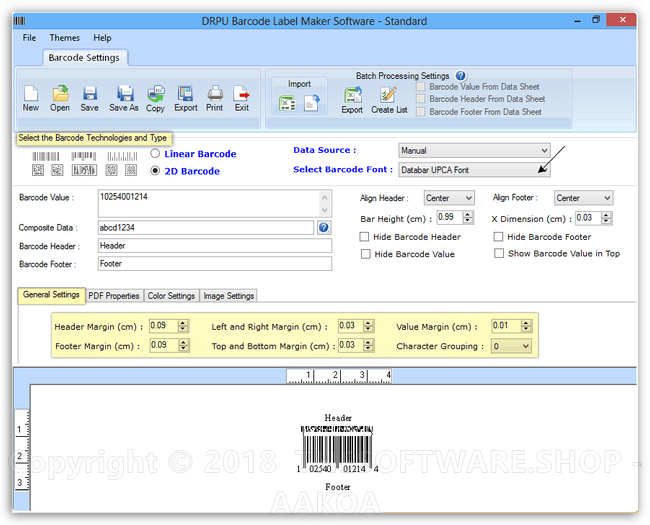Click the Copy icon in toolbar
Image resolution: width=650 pixels, height=525 pixels.
(x=156, y=95)
